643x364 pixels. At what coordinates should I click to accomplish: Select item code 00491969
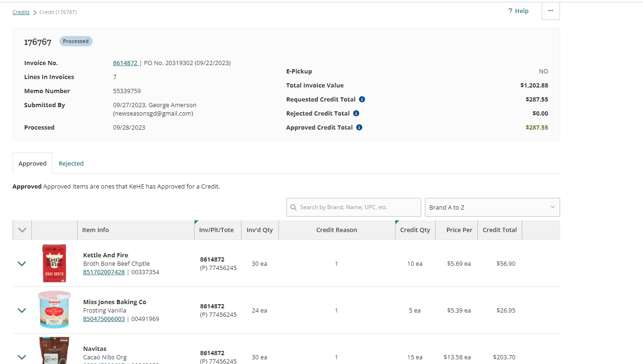coord(145,319)
